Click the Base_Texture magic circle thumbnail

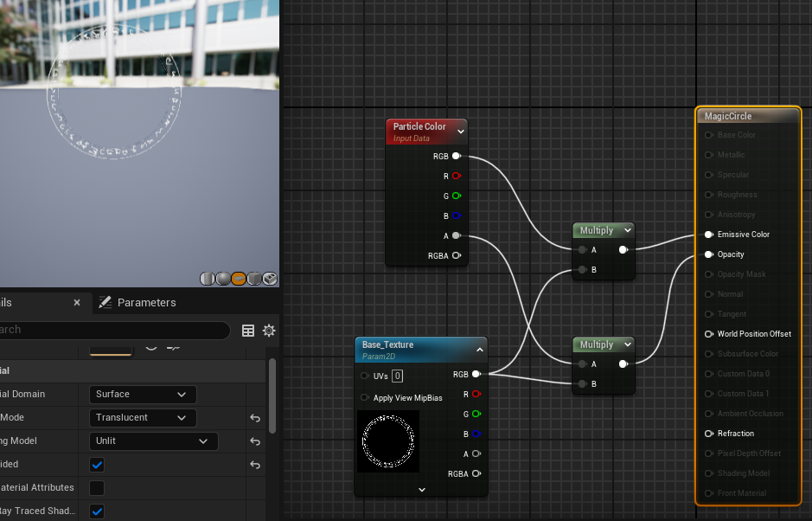click(388, 441)
